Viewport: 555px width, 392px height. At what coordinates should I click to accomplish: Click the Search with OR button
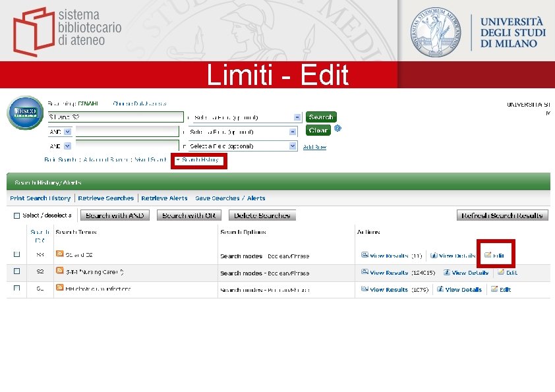coord(189,215)
